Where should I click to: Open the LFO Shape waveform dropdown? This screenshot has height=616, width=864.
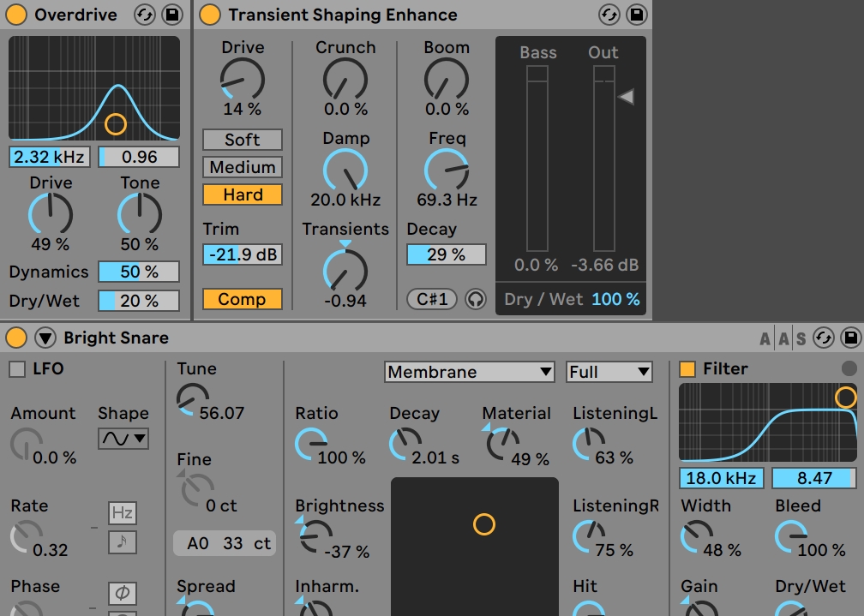[123, 439]
